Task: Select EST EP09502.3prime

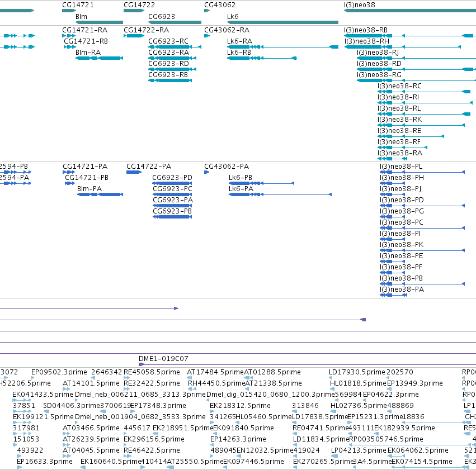Action: tap(59, 372)
